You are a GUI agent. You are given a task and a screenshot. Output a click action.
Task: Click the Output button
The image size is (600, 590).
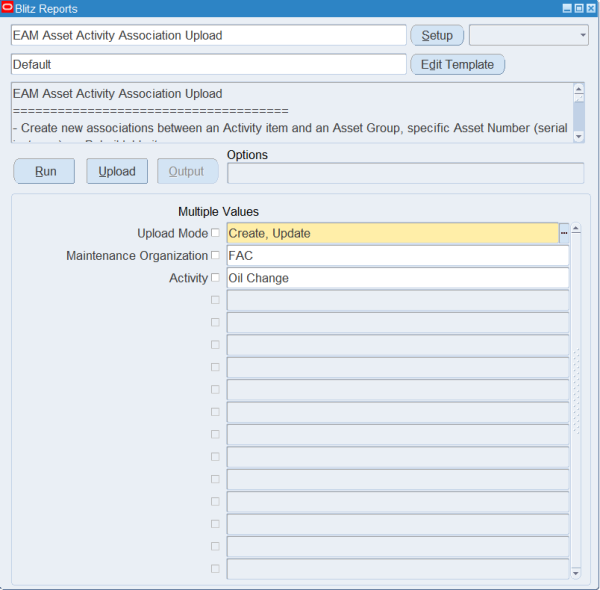click(x=188, y=171)
